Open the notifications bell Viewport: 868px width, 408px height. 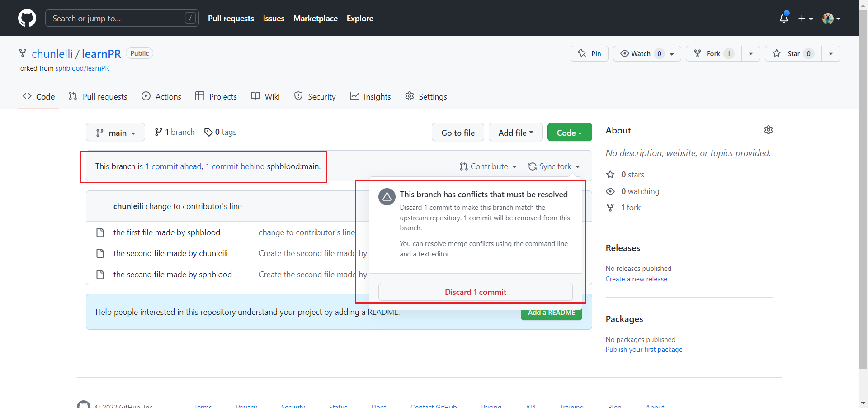784,18
